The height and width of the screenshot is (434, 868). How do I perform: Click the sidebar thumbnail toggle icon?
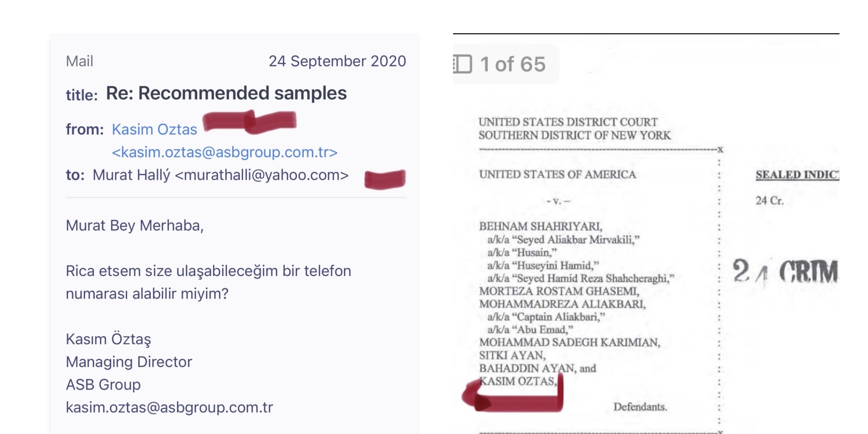pyautogui.click(x=463, y=64)
